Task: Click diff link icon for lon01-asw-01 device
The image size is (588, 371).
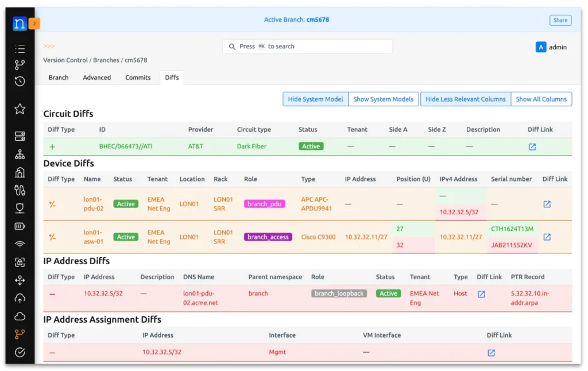Action: [x=547, y=237]
